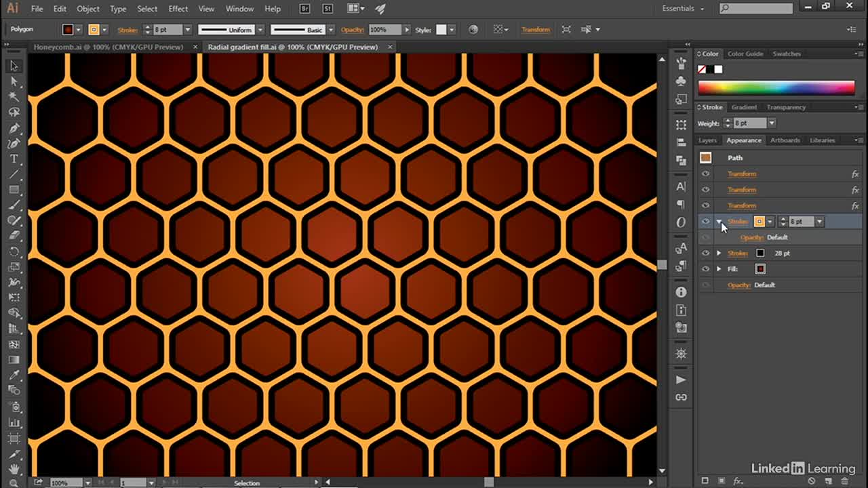Select the Magic Wand tool

pyautogui.click(x=14, y=97)
